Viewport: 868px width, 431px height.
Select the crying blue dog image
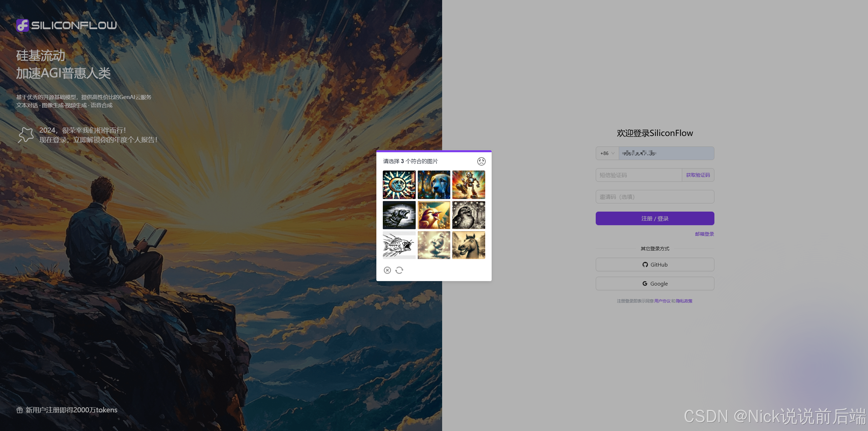pos(434,184)
